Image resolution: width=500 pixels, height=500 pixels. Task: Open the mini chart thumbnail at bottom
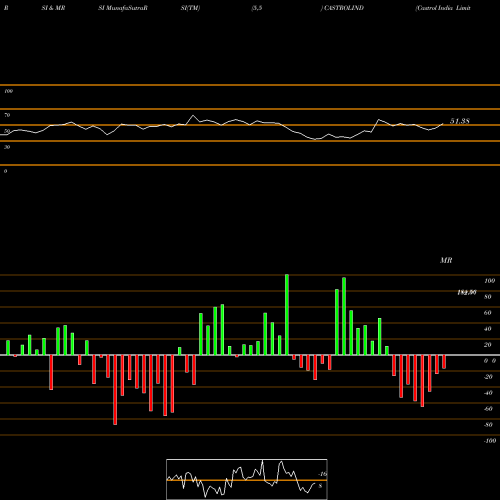tap(247, 479)
